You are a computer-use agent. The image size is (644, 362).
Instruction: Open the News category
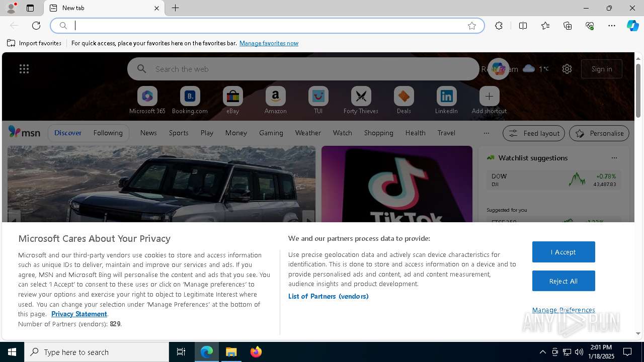(148, 133)
